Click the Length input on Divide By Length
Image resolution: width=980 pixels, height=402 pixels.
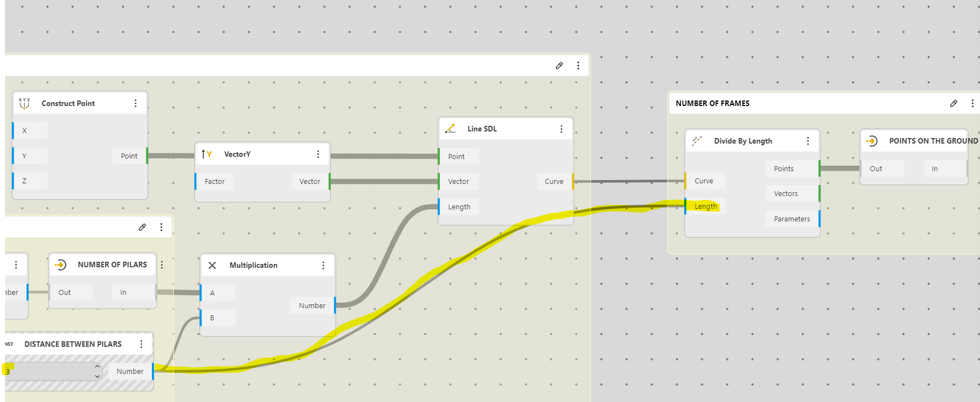pyautogui.click(x=706, y=206)
